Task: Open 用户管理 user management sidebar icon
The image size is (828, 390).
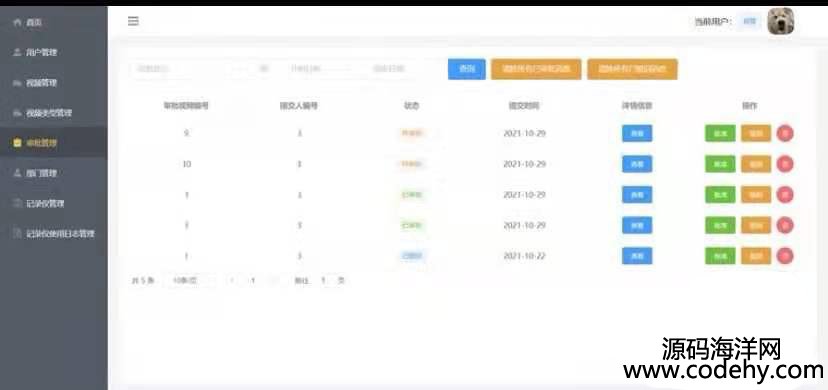Action: click(17, 52)
